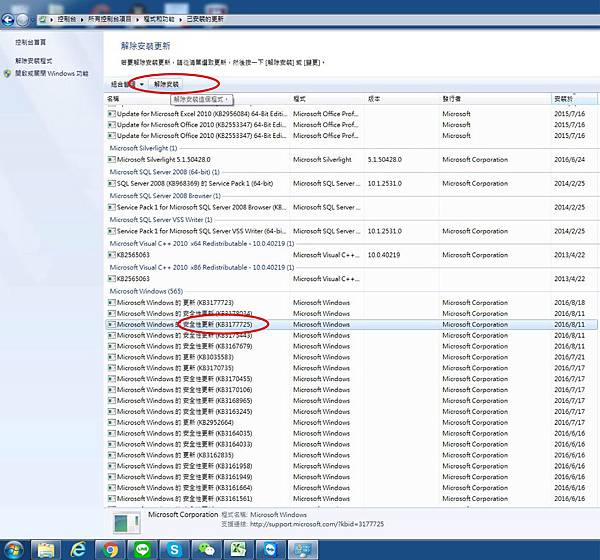This screenshot has width=600, height=560.
Task: Launch Internet Explorer from the taskbar
Action: [x=78, y=550]
